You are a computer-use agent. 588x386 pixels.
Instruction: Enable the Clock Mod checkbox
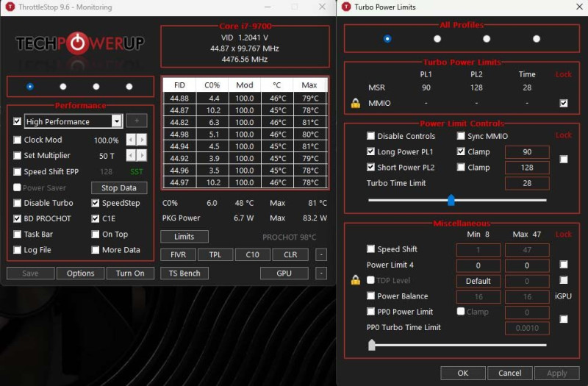[17, 140]
